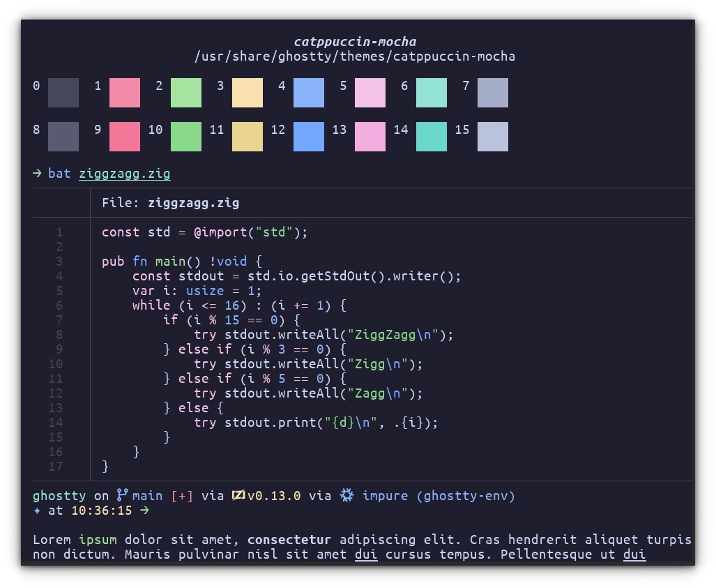Select the pale yellow swatch labeled 3
716x588 pixels.
click(247, 93)
